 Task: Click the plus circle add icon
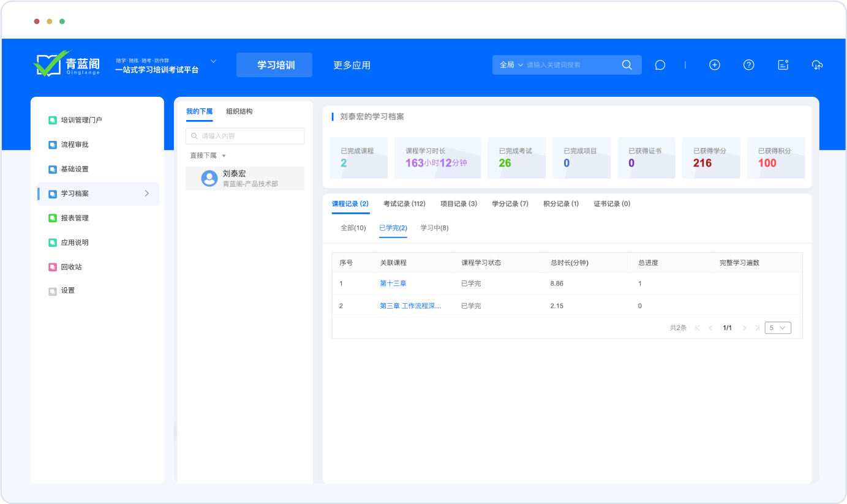tap(714, 65)
